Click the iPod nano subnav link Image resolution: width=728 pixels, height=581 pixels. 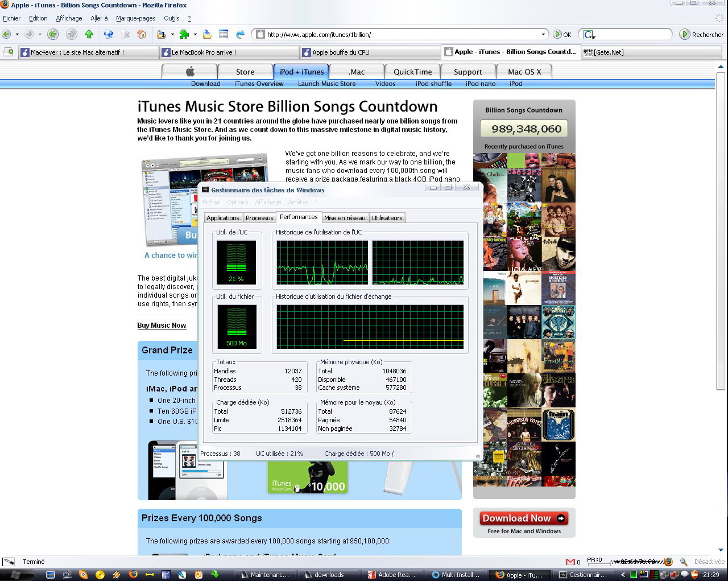pyautogui.click(x=481, y=84)
